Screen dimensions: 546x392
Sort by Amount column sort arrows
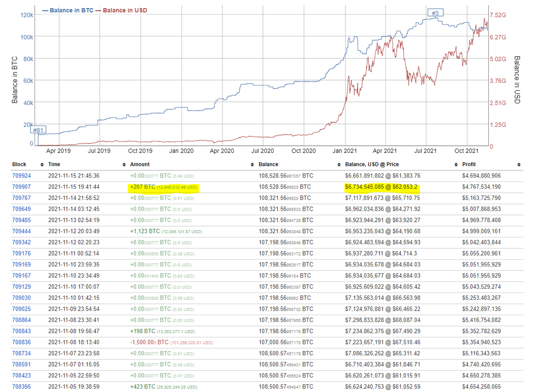point(252,164)
